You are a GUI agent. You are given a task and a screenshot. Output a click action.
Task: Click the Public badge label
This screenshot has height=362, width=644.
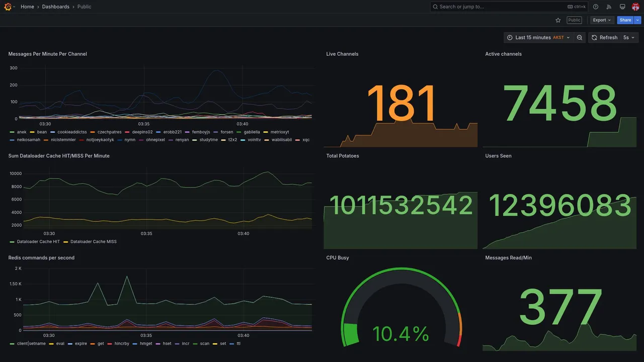tap(574, 20)
